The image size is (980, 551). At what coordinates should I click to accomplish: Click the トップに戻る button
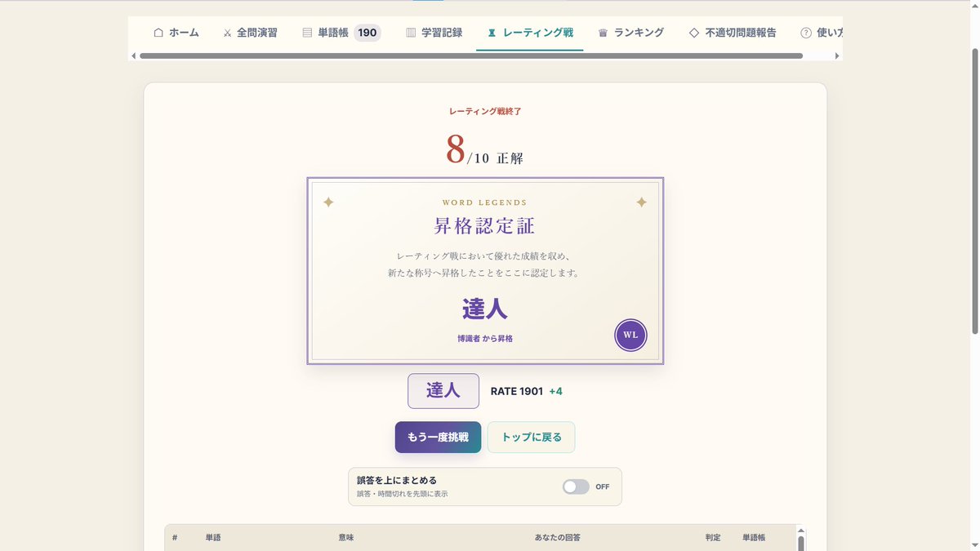tap(532, 437)
